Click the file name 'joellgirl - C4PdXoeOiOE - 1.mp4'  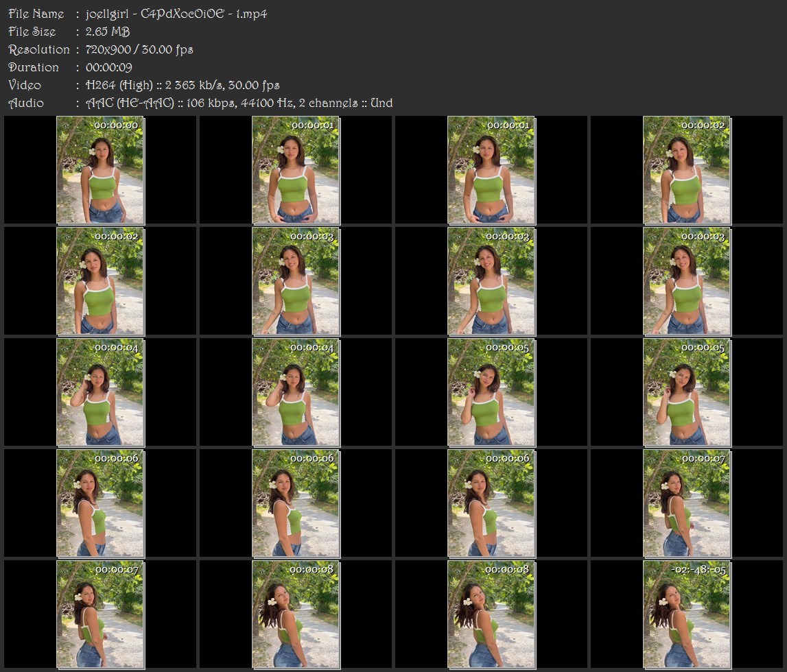176,14
